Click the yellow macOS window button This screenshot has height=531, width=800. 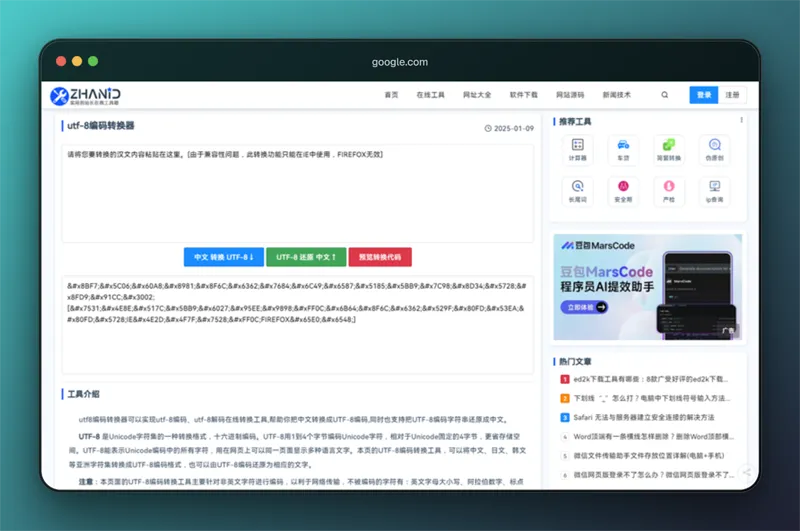(77, 61)
